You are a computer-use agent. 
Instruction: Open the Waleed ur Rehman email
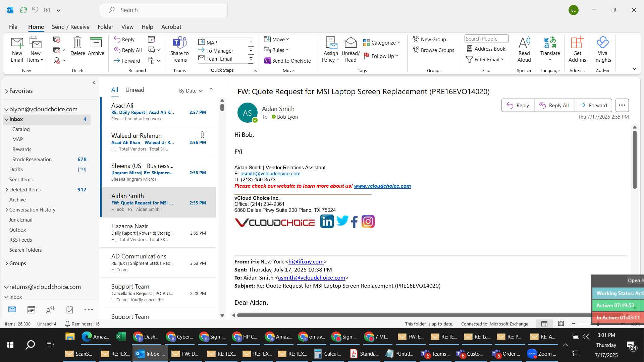tap(158, 142)
